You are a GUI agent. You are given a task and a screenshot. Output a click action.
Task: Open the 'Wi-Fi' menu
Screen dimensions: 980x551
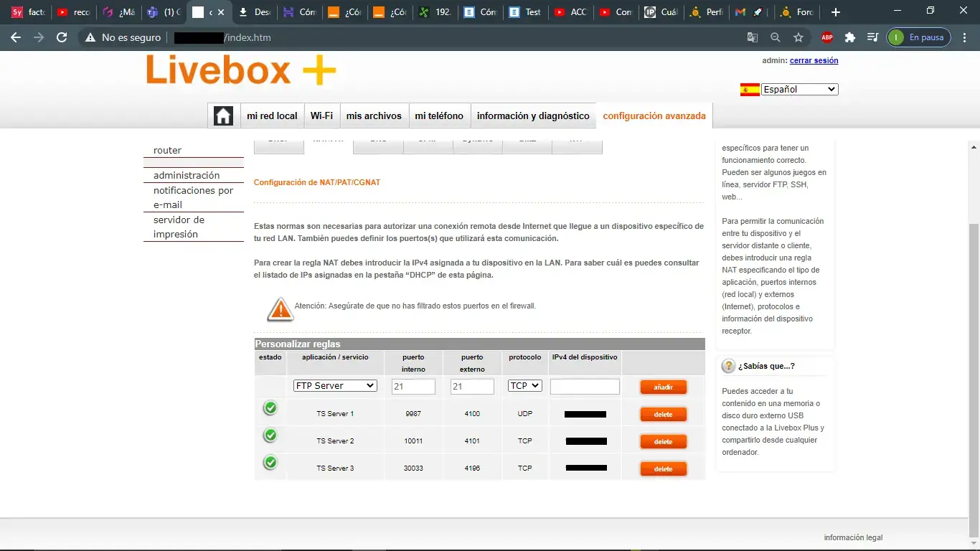tap(321, 116)
